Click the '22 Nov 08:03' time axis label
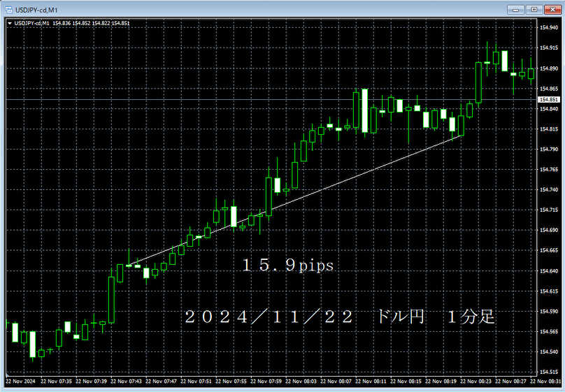This screenshot has height=392, width=565. point(301,382)
